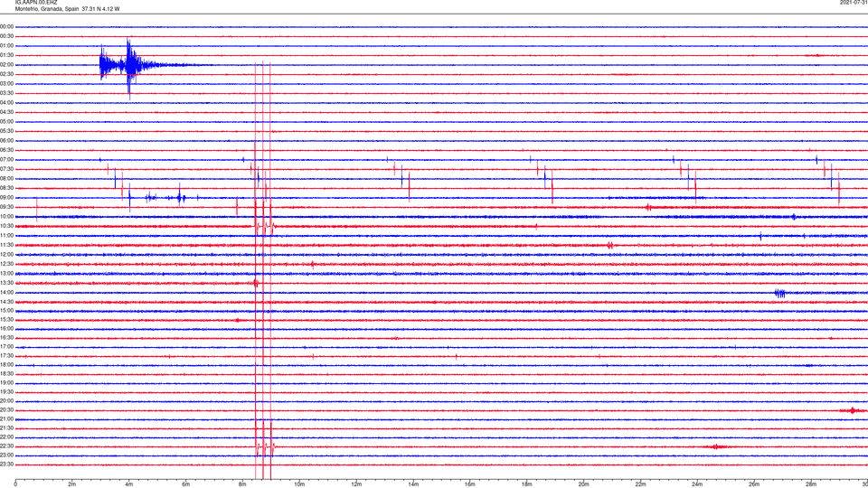
Task: Click the 02:30 trace time label
Action: [x=6, y=74]
